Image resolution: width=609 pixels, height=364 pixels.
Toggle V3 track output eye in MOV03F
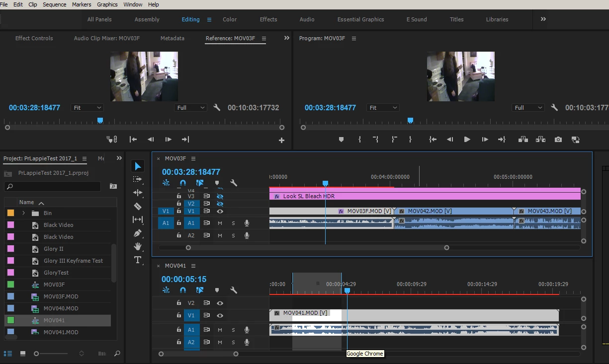pyautogui.click(x=220, y=196)
